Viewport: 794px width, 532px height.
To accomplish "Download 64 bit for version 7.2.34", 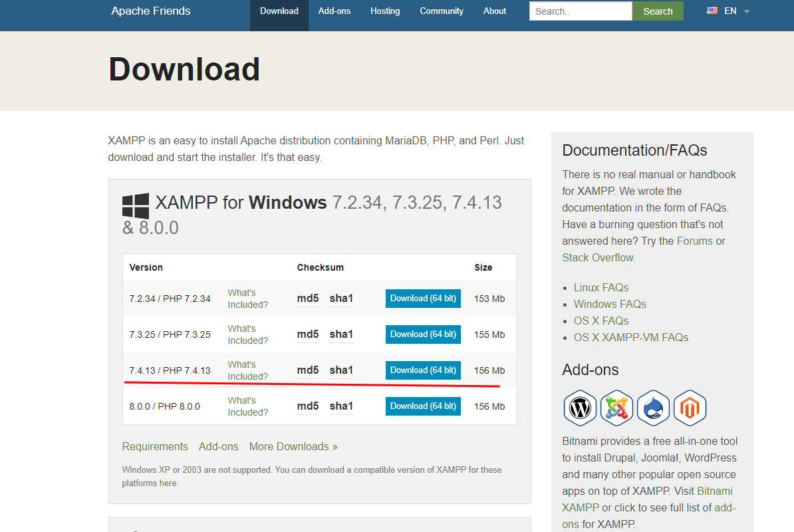I will pos(423,299).
